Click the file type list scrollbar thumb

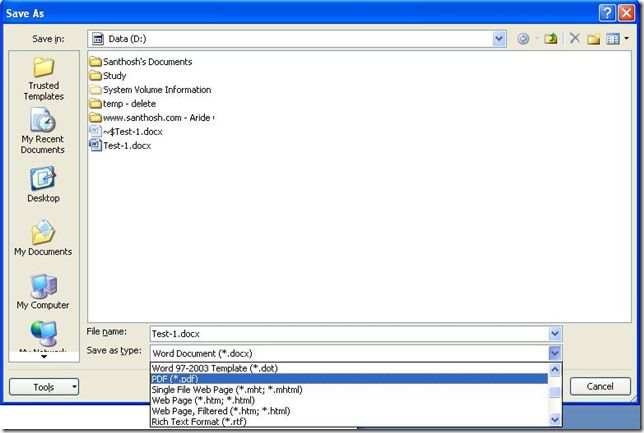(x=555, y=392)
